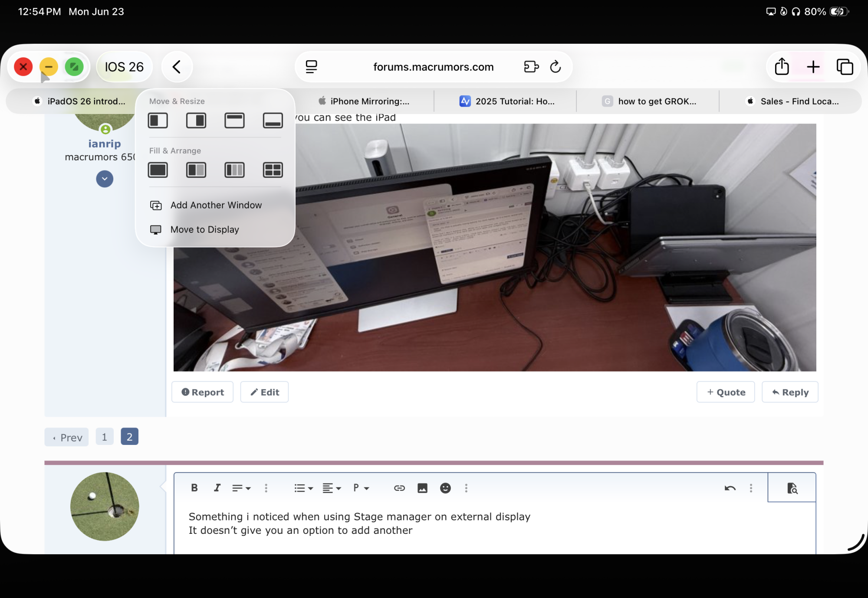
Task: Tile window to right half
Action: tap(196, 120)
